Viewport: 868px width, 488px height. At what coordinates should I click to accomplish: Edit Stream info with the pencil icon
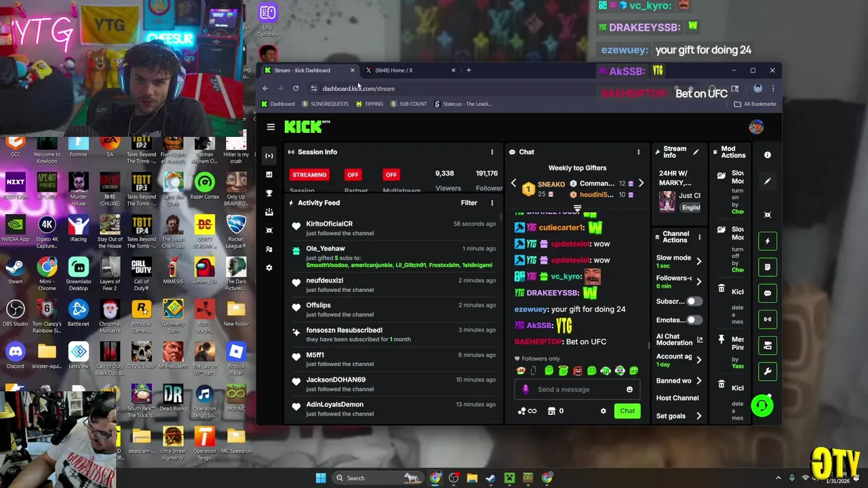(696, 152)
